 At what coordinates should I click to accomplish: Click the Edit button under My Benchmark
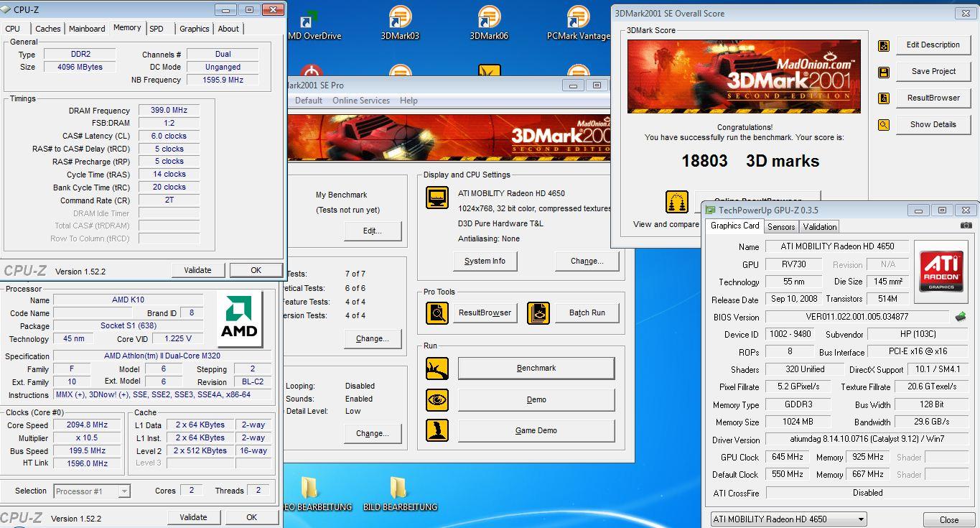(373, 231)
